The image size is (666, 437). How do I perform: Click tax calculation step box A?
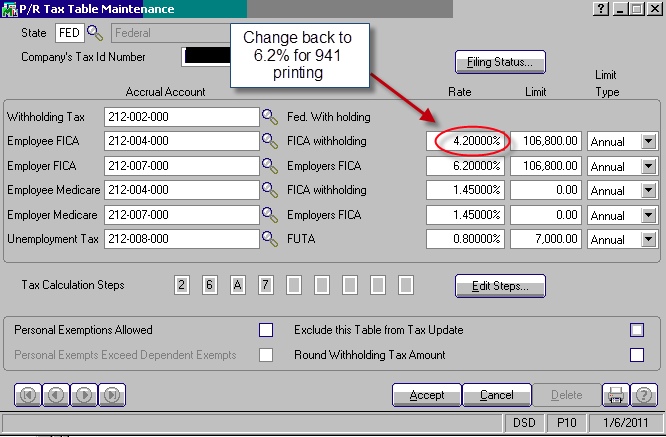tap(237, 285)
